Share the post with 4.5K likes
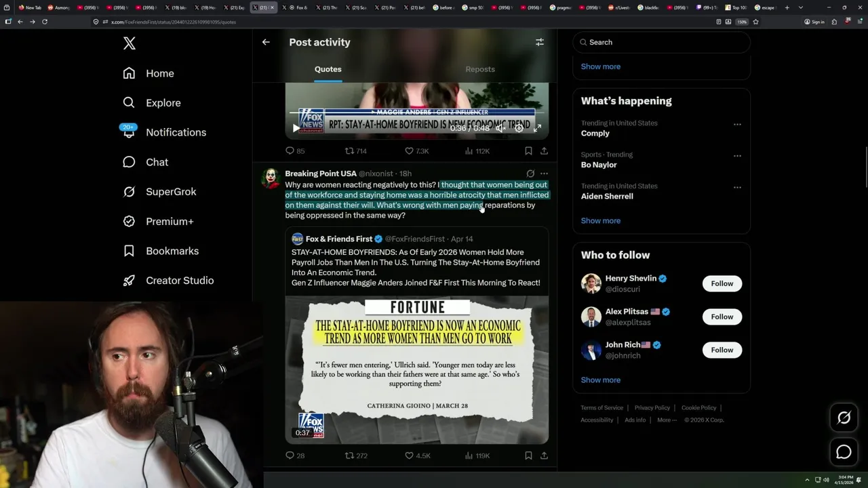This screenshot has width=868, height=488. (544, 455)
